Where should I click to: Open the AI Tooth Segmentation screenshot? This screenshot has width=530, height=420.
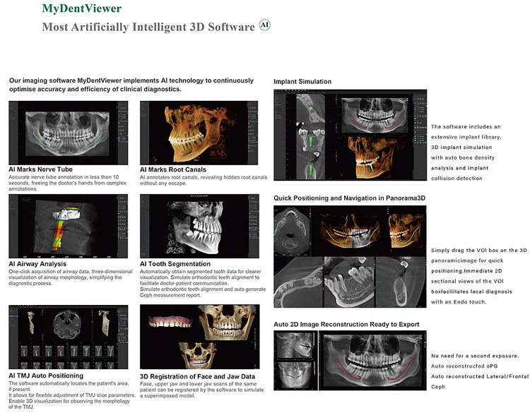(199, 226)
